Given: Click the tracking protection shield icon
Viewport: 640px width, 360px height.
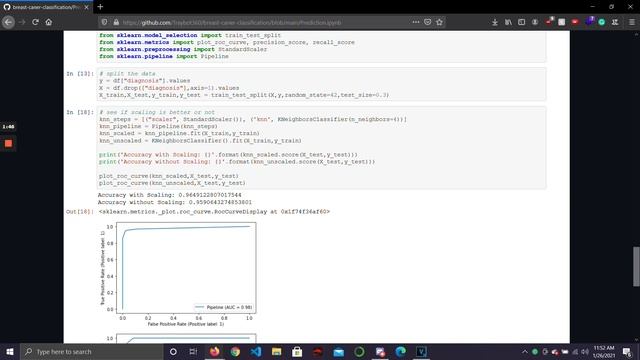Looking at the screenshot, I should [x=105, y=22].
